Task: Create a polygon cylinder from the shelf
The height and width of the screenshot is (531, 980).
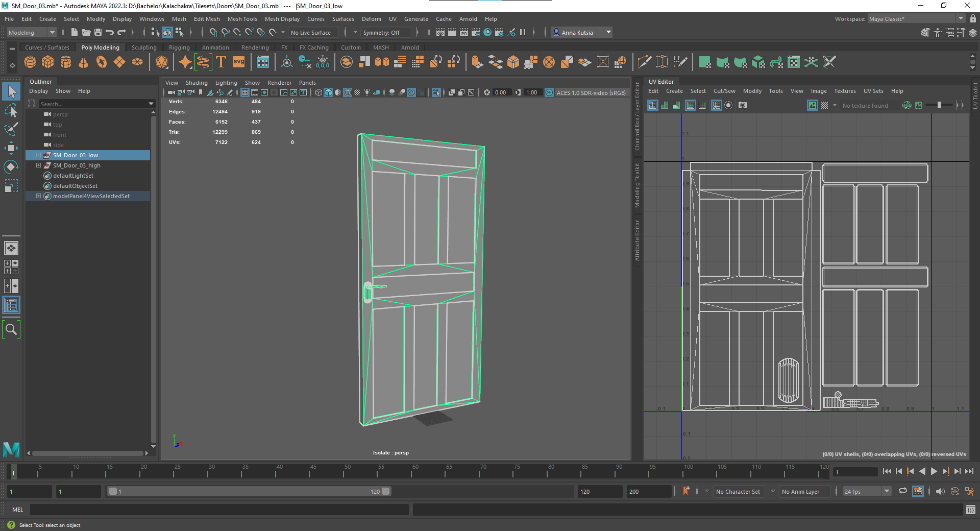Action: click(x=66, y=62)
